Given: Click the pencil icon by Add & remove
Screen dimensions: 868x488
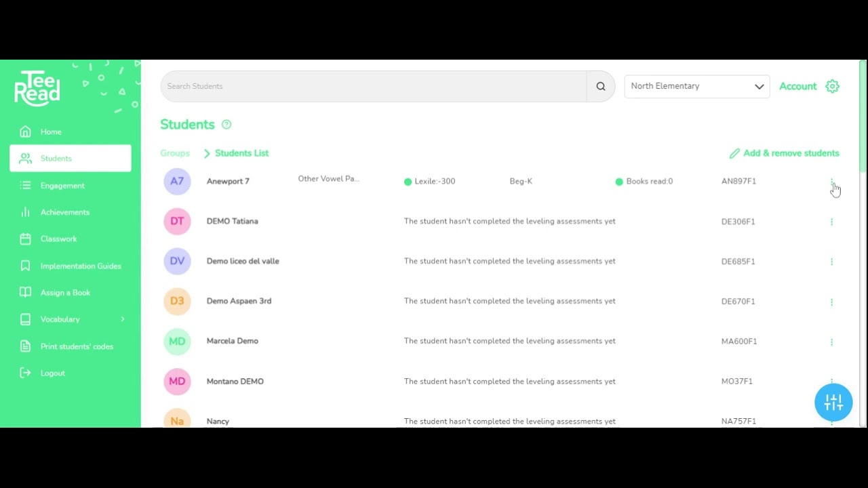Looking at the screenshot, I should pyautogui.click(x=734, y=154).
